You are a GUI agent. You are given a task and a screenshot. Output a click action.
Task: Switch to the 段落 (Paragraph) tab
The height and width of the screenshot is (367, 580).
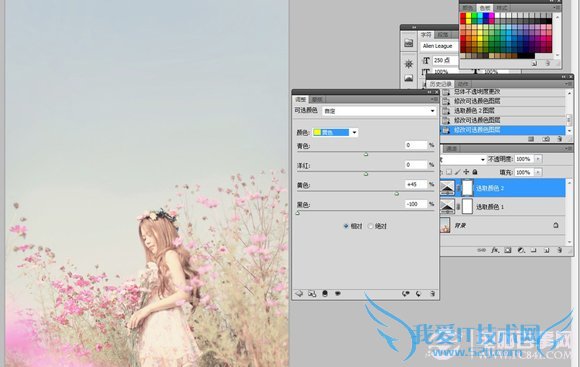(443, 35)
